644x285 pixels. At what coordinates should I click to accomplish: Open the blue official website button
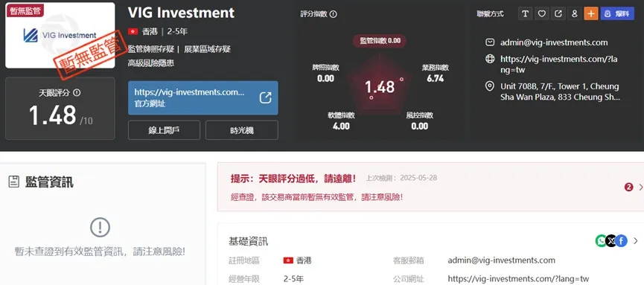click(203, 97)
